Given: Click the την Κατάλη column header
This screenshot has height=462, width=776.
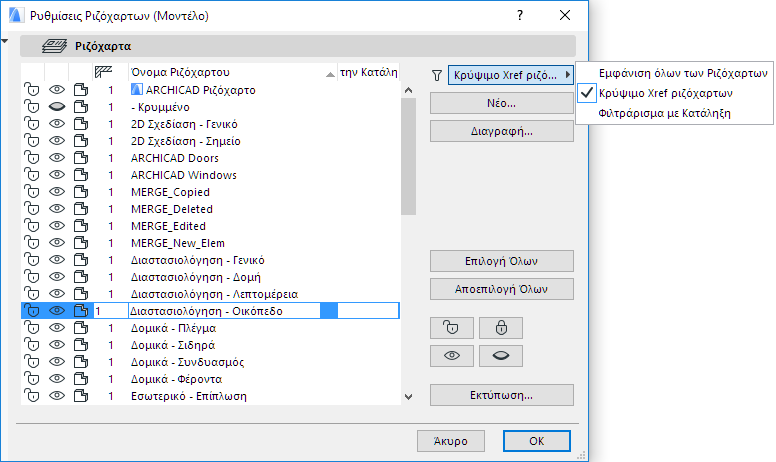Looking at the screenshot, I should [368, 72].
